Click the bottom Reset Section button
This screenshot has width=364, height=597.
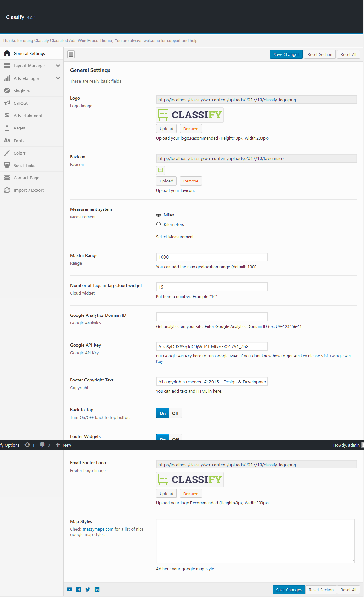point(321,590)
